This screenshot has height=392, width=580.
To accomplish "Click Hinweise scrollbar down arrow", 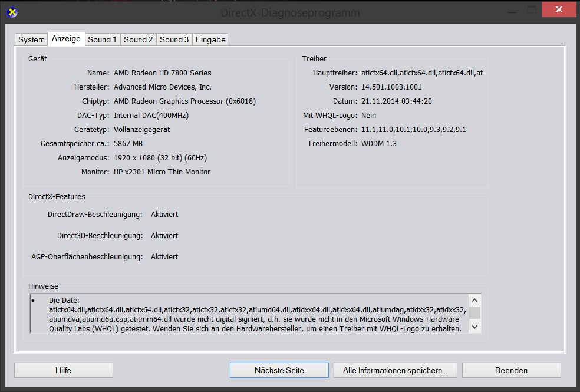I will (475, 327).
